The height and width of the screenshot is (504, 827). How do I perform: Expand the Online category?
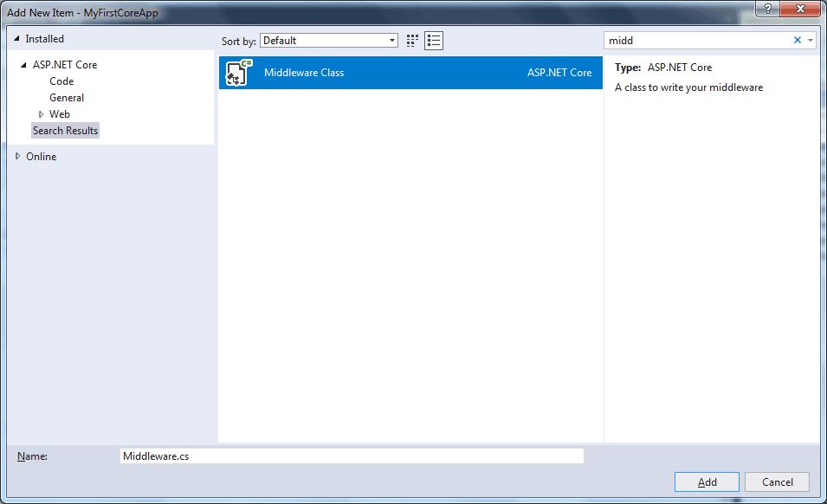click(x=17, y=156)
